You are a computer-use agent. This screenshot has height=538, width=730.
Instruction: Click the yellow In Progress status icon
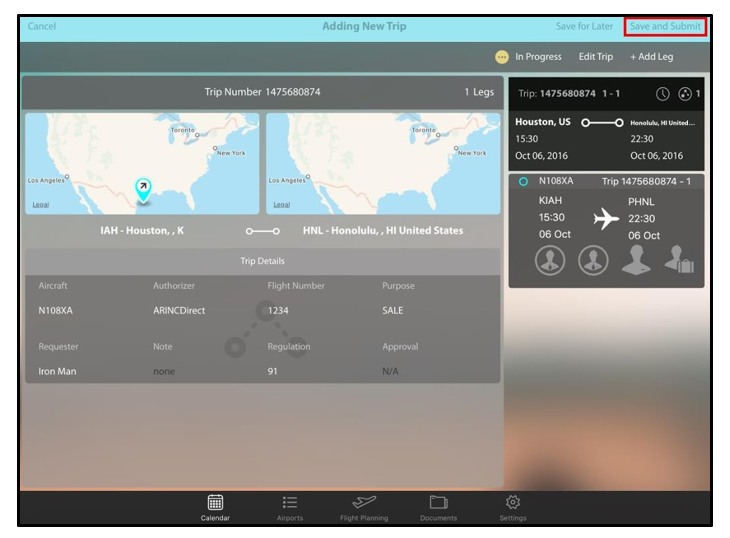point(502,57)
